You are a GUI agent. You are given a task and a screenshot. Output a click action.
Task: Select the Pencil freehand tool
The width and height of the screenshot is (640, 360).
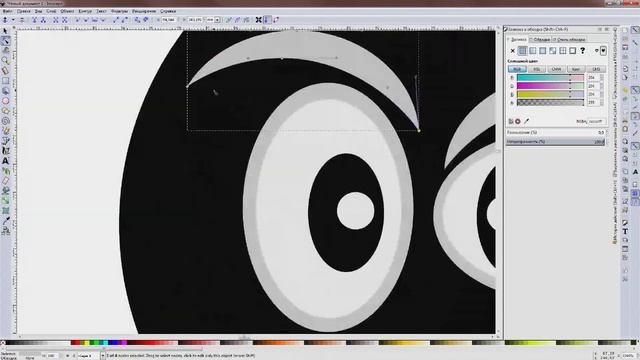pyautogui.click(x=5, y=131)
